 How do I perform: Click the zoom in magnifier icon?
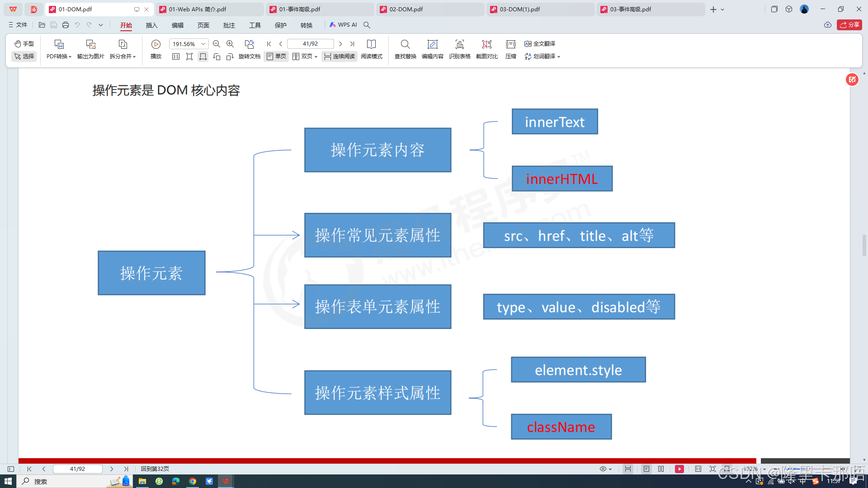(230, 44)
